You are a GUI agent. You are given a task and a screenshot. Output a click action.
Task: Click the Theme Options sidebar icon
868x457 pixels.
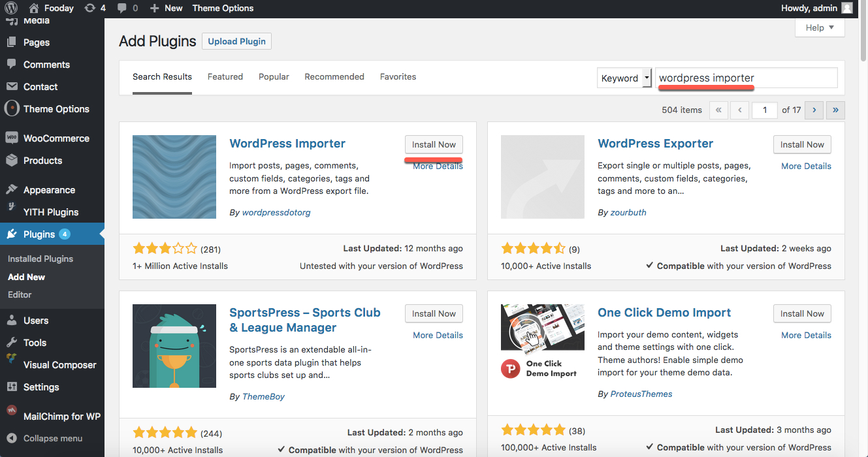click(11, 108)
